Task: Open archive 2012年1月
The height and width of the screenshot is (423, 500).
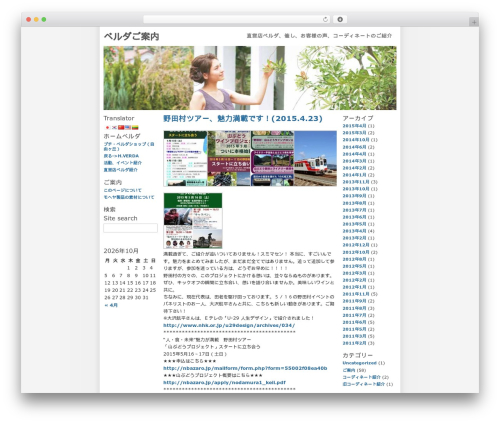Action: [x=354, y=287]
